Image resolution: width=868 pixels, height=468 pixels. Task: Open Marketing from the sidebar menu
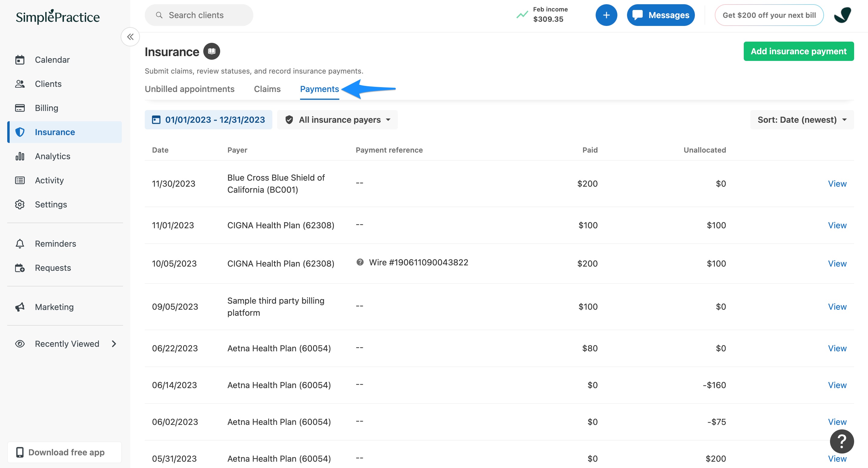65,307
